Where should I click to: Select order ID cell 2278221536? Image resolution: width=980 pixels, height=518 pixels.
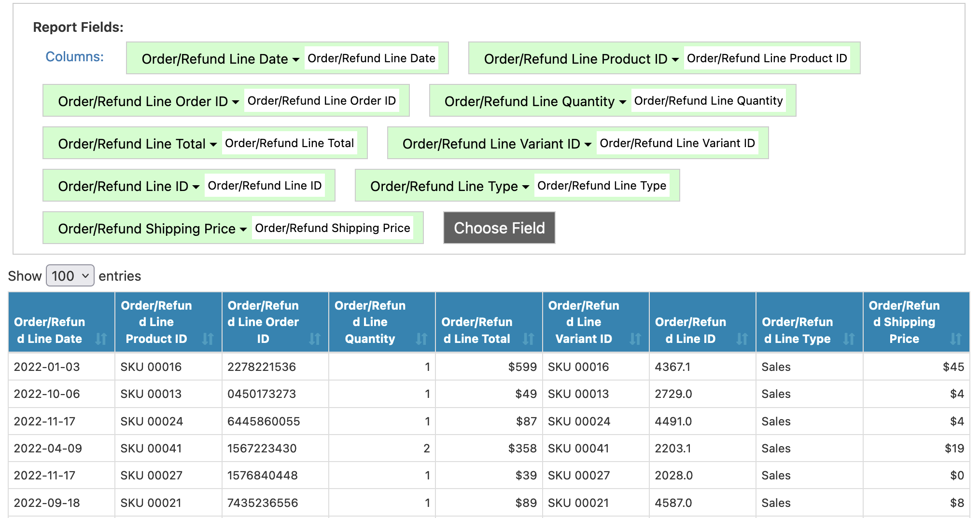point(262,367)
